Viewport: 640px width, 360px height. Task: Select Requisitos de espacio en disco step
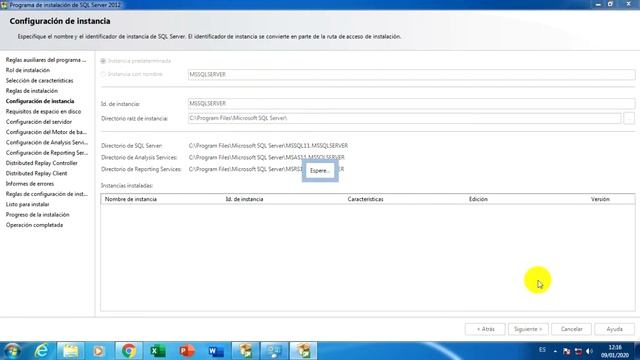coord(43,111)
